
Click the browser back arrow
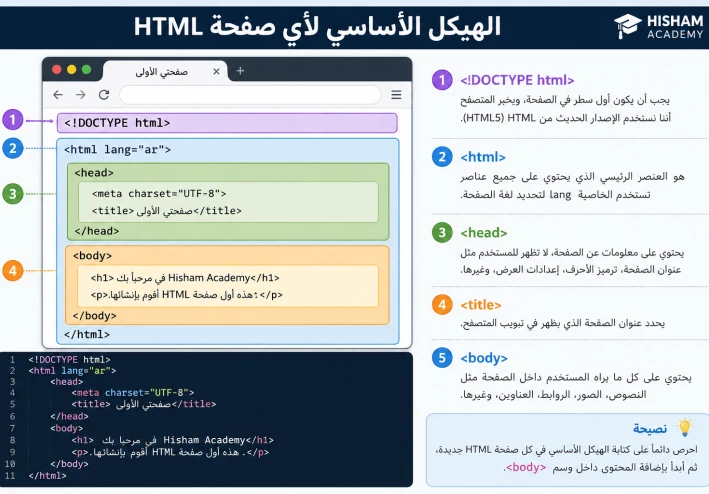[x=58, y=95]
